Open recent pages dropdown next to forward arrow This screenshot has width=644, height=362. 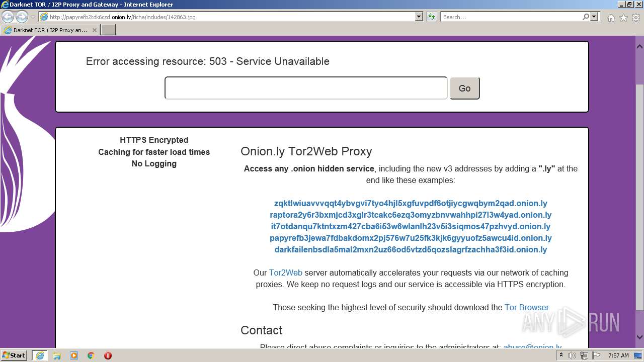tap(33, 17)
